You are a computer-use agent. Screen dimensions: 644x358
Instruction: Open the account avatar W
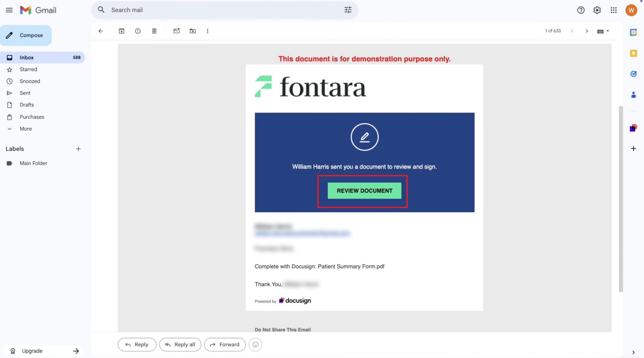[631, 10]
